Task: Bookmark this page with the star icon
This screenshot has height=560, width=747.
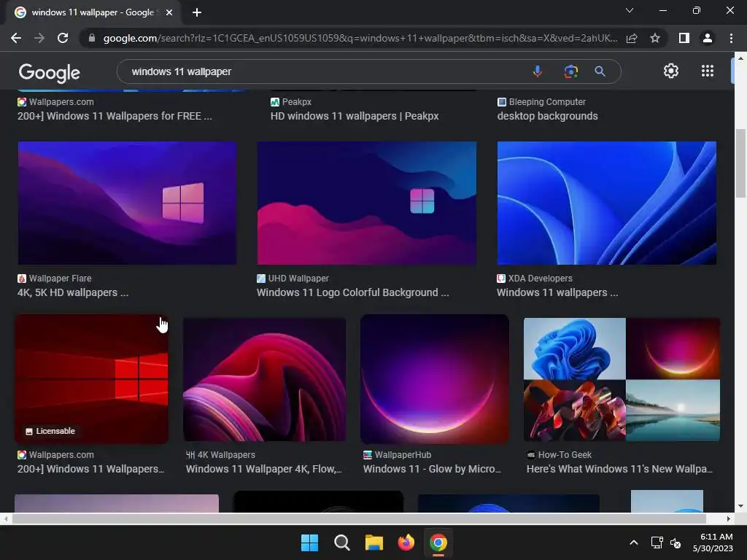Action: (655, 38)
